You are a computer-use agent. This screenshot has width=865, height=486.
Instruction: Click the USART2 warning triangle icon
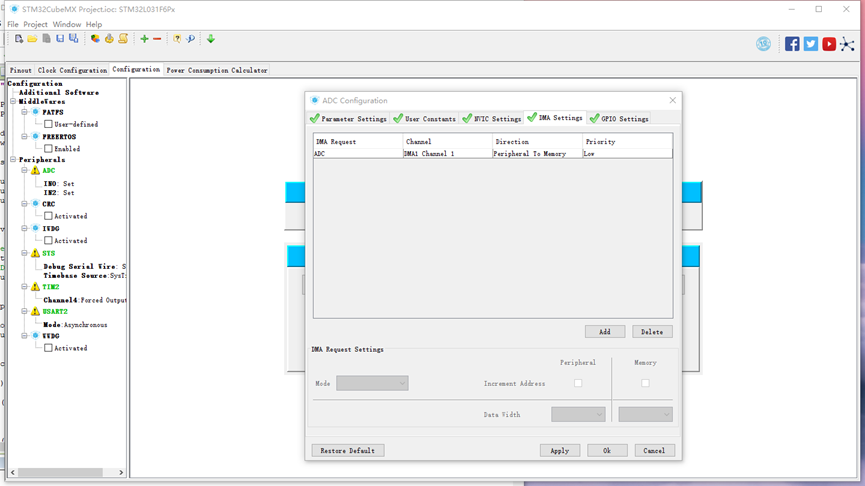35,312
